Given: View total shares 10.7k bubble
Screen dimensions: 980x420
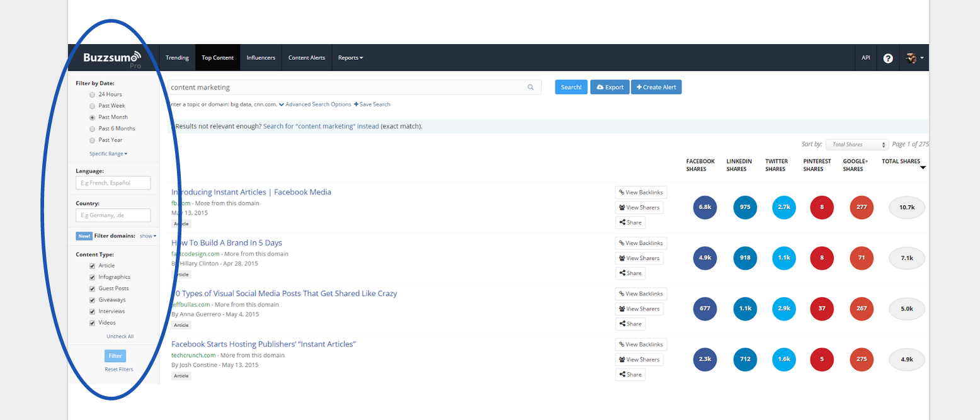Looking at the screenshot, I should (906, 207).
